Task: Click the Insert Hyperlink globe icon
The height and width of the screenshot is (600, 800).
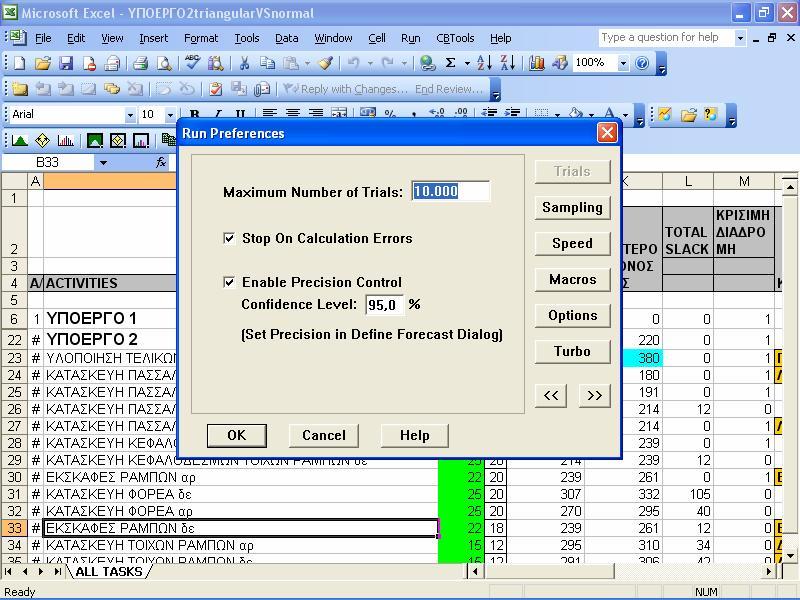Action: (x=427, y=63)
